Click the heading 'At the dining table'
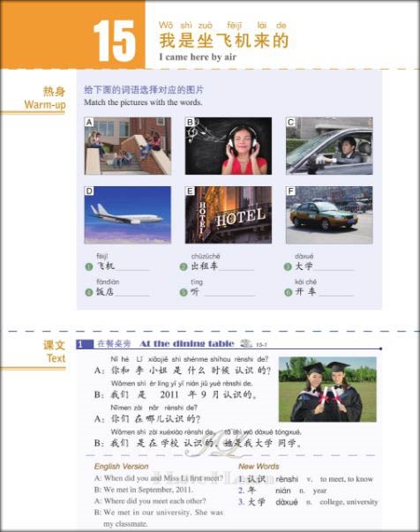This screenshot has width=420, height=532. pyautogui.click(x=187, y=344)
